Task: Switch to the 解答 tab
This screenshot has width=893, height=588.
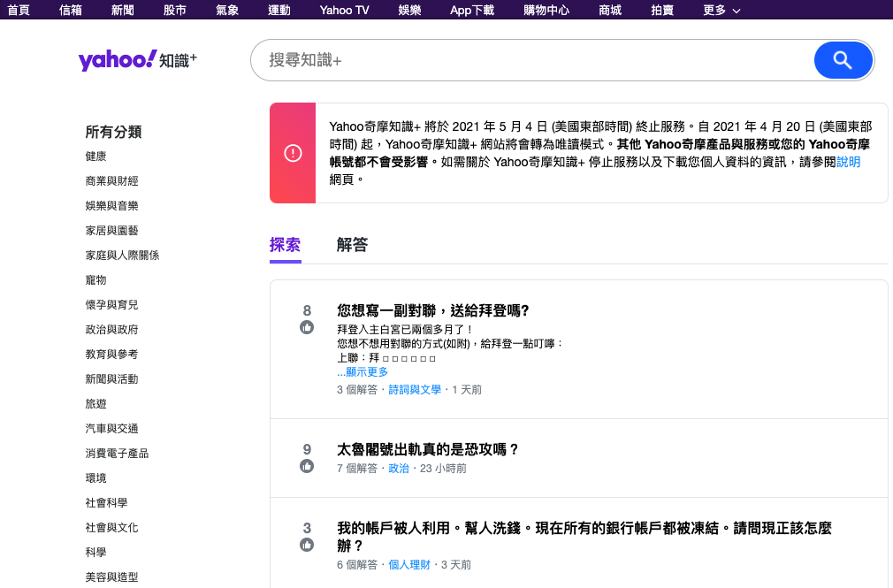Action: point(352,245)
